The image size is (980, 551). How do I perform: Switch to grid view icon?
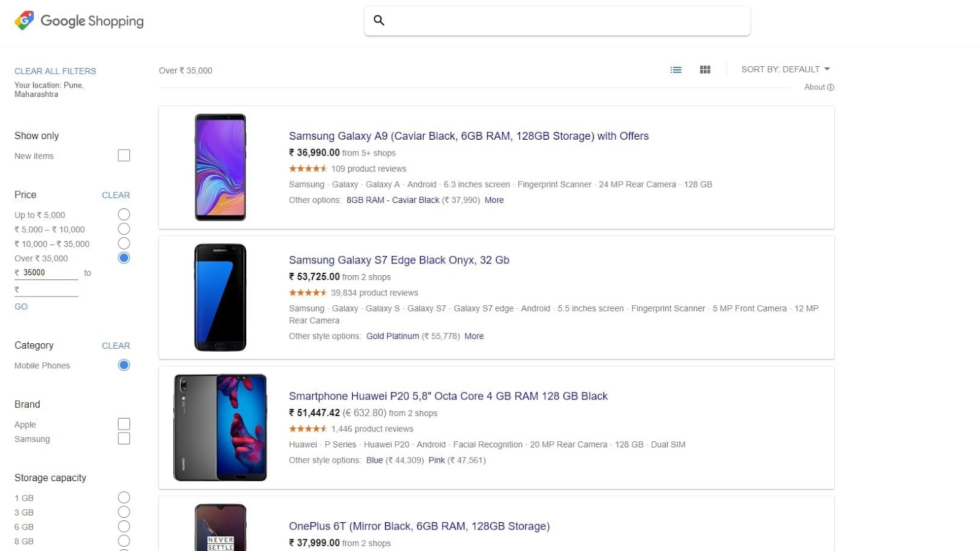[705, 70]
